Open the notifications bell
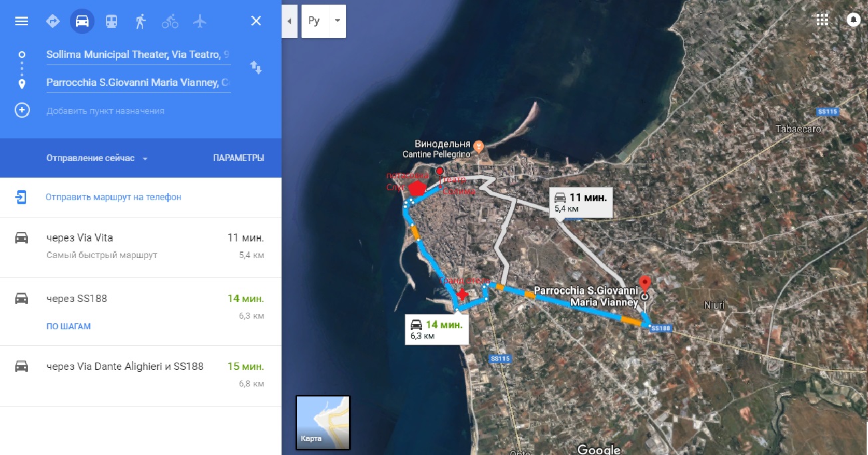This screenshot has height=455, width=868. click(x=853, y=19)
